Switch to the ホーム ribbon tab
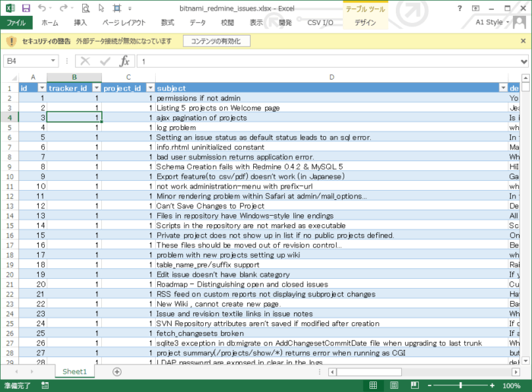The height and width of the screenshot is (392, 532). 50,23
